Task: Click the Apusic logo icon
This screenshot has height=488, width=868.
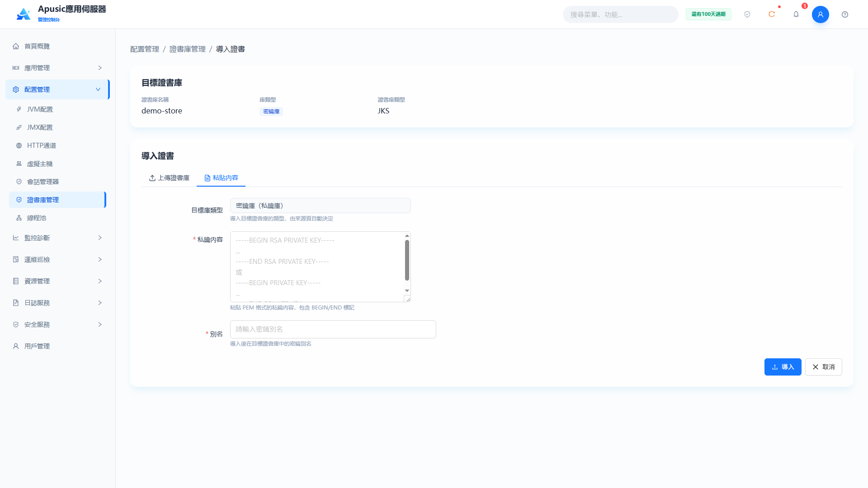Action: (x=24, y=14)
